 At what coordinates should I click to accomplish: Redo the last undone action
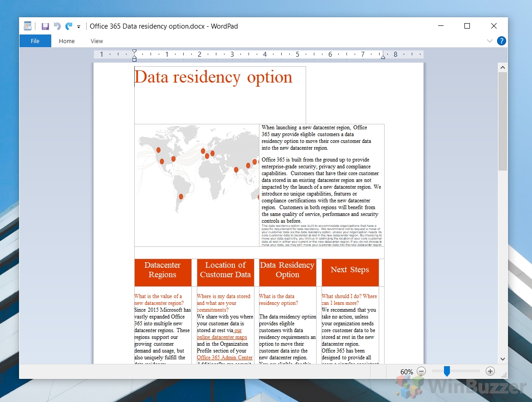point(68,26)
